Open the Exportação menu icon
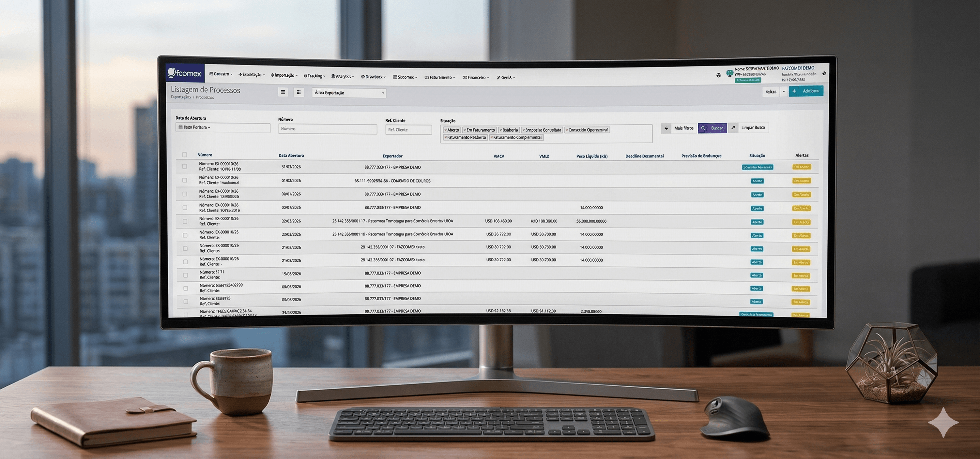This screenshot has height=459, width=980. click(240, 75)
